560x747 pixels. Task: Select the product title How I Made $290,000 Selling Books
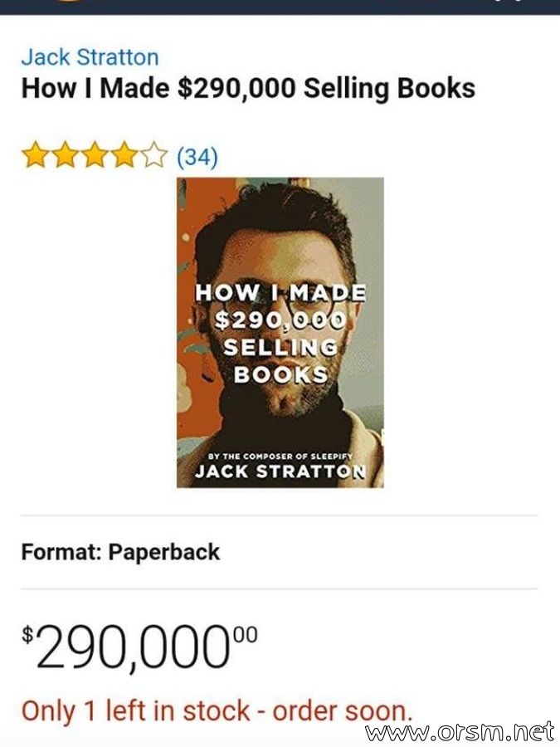[x=248, y=89]
